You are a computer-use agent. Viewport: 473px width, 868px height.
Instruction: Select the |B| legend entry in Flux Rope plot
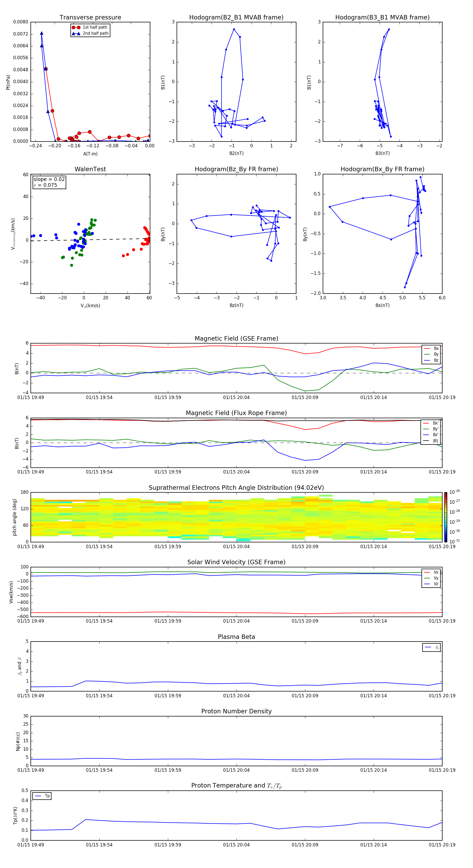coord(431,441)
